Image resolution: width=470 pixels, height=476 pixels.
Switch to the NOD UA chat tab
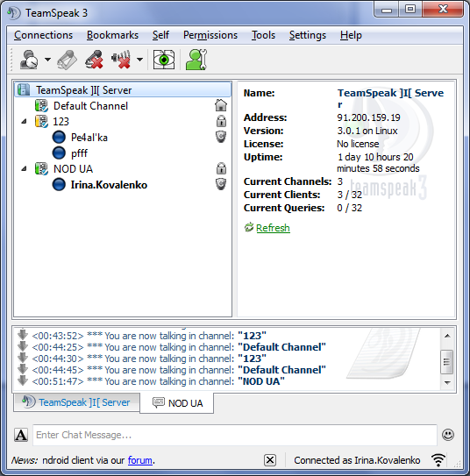click(x=177, y=403)
